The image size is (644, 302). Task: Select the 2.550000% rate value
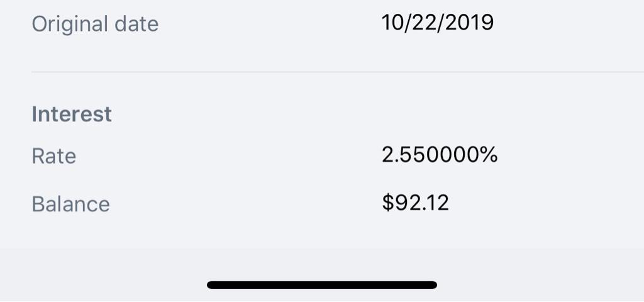pyautogui.click(x=439, y=154)
